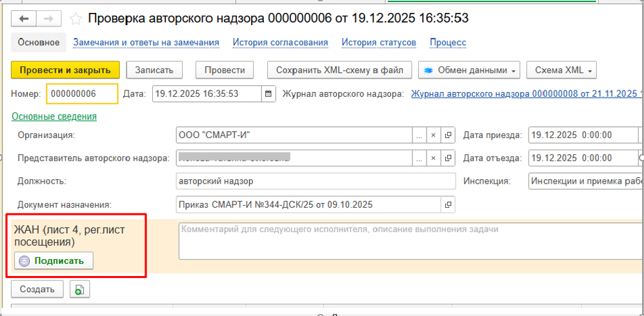Expand the Обмен данными dropdown
Screen dimensions: 644x316
coord(469,70)
